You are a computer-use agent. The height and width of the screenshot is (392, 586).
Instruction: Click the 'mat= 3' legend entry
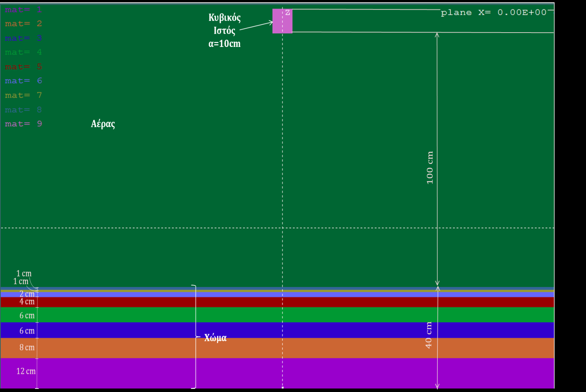23,38
